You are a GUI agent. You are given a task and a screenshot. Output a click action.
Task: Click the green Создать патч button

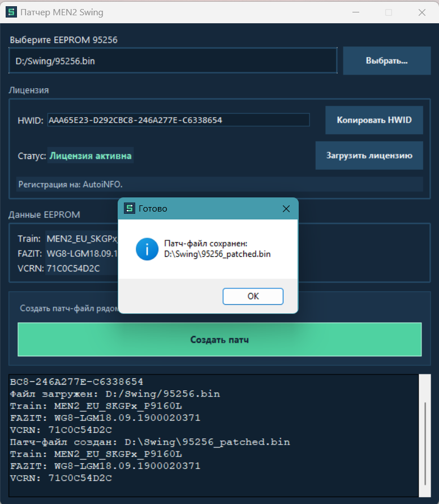click(219, 339)
